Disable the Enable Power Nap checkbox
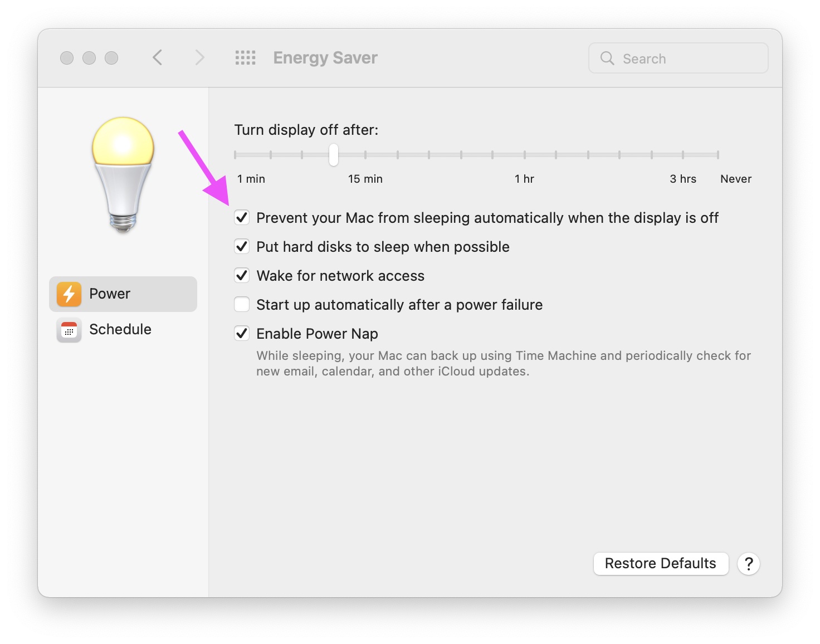This screenshot has width=820, height=644. [x=242, y=333]
